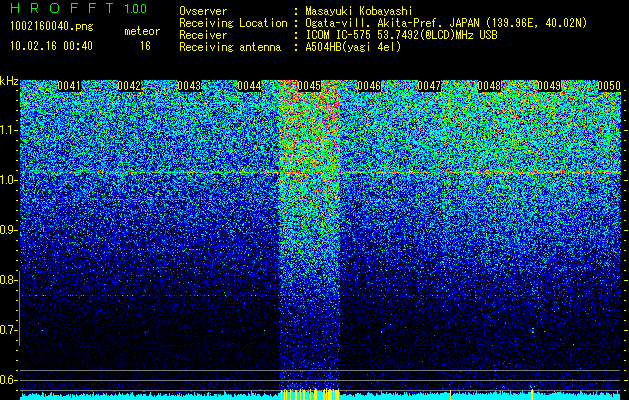629x400 pixels.
Task: Click the ICOM IC-575 receiver text
Action: point(401,35)
